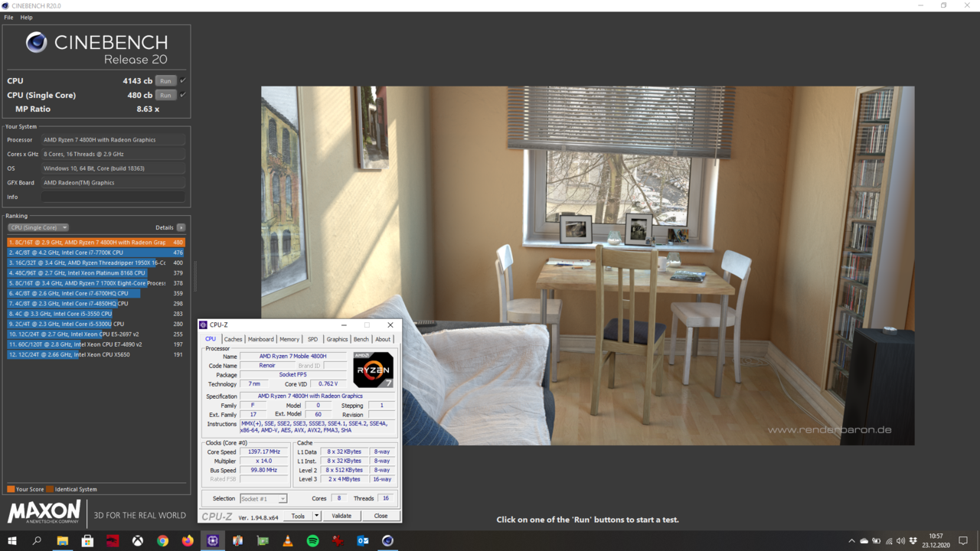The height and width of the screenshot is (551, 980).
Task: Expand ranking Details with the arrow button
Action: [181, 227]
